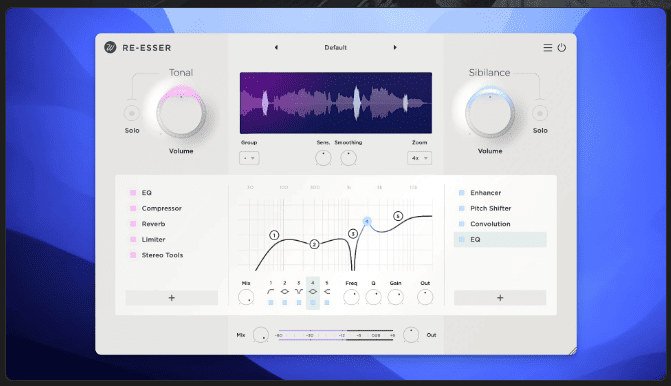This screenshot has height=386, width=671.
Task: Click the EQ Mix knob
Action: pyautogui.click(x=246, y=297)
